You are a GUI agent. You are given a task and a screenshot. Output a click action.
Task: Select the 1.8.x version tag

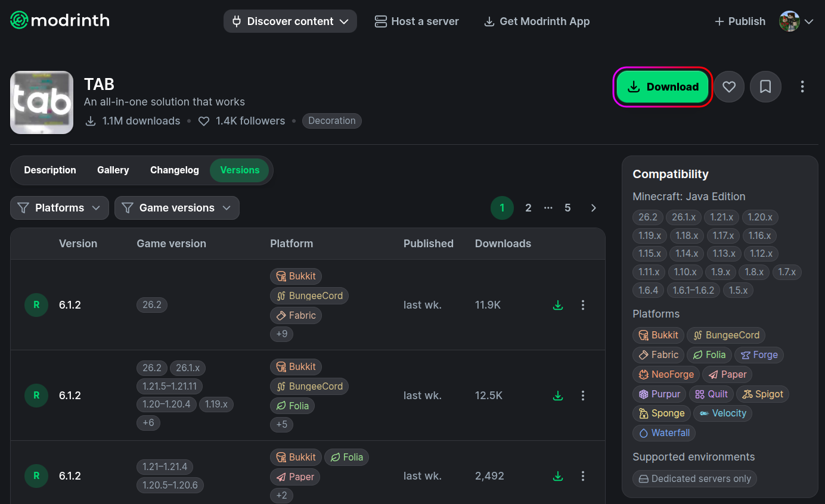click(754, 272)
